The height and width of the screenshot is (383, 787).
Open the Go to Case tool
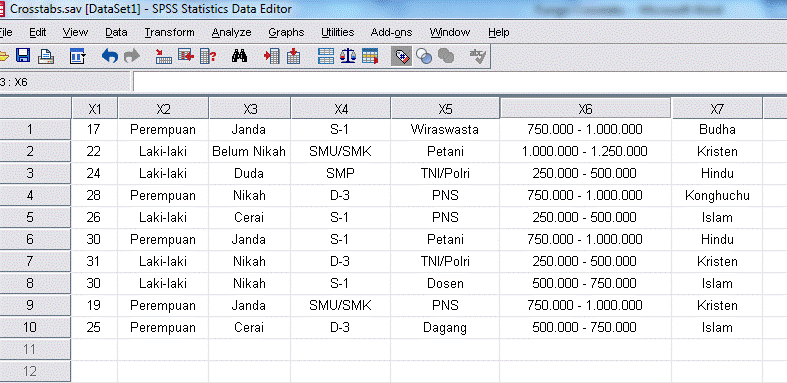tap(163, 56)
